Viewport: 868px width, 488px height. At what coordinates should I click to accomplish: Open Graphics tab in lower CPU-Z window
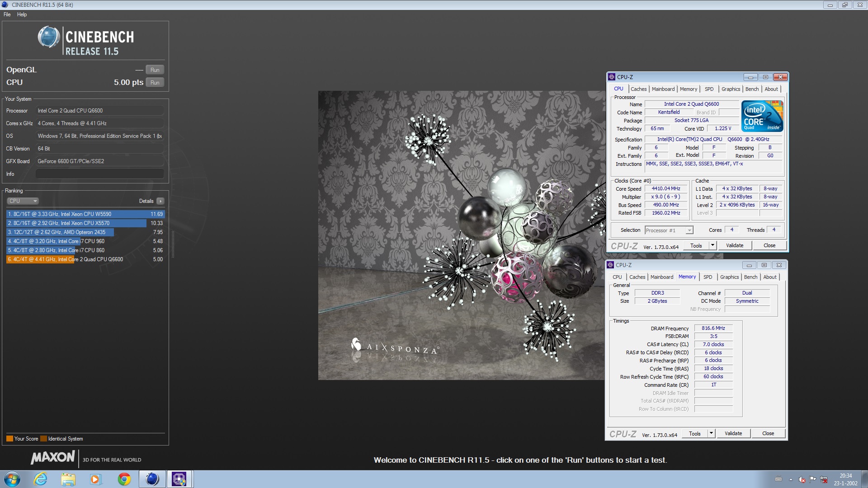tap(729, 277)
